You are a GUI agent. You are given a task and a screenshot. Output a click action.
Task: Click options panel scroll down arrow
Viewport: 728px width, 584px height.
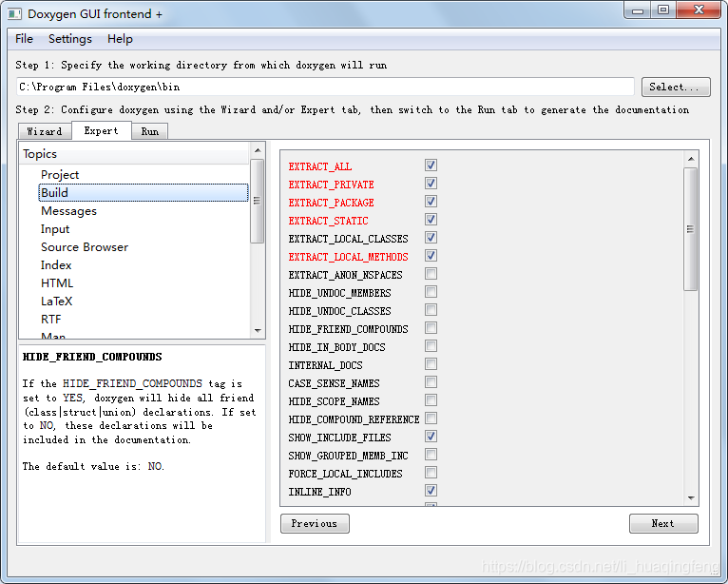(691, 497)
